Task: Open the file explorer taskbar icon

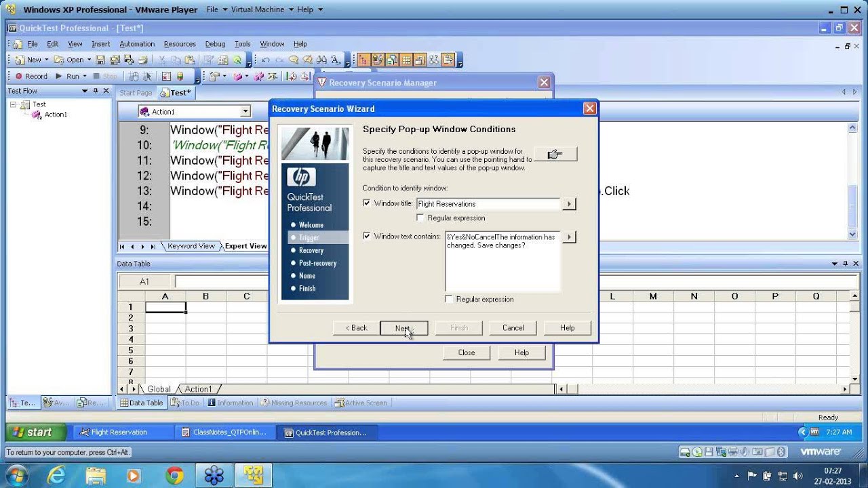Action: pyautogui.click(x=95, y=476)
